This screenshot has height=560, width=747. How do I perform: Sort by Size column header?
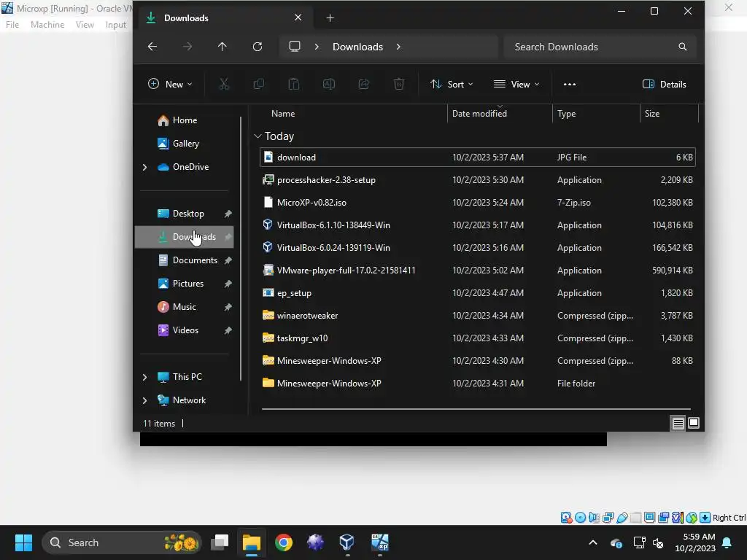tap(651, 114)
